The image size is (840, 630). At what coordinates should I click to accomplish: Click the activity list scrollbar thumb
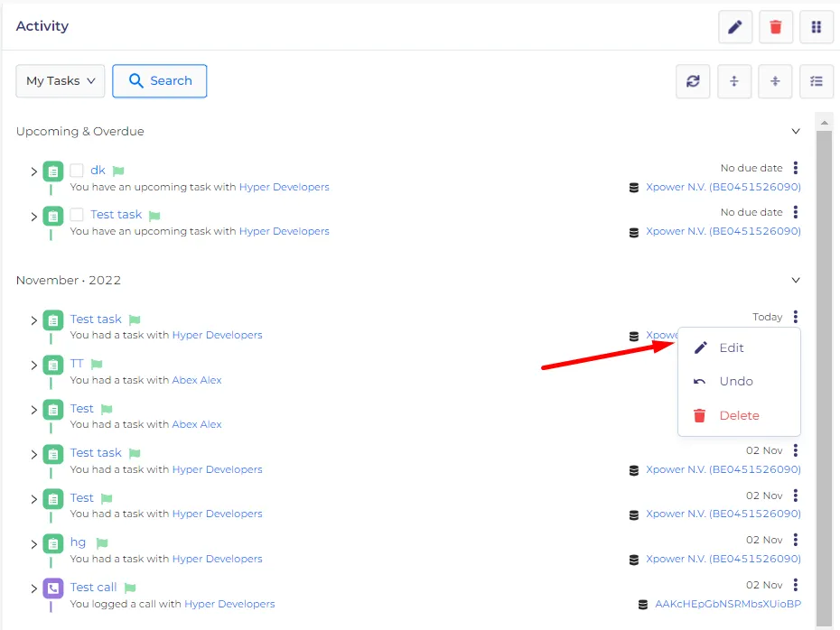(x=825, y=377)
